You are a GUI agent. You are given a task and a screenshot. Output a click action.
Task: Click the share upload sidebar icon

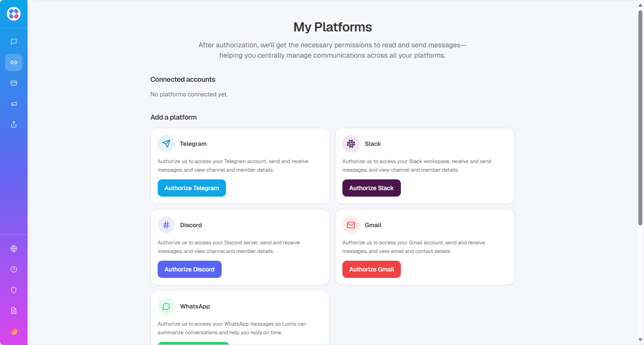pyautogui.click(x=14, y=124)
